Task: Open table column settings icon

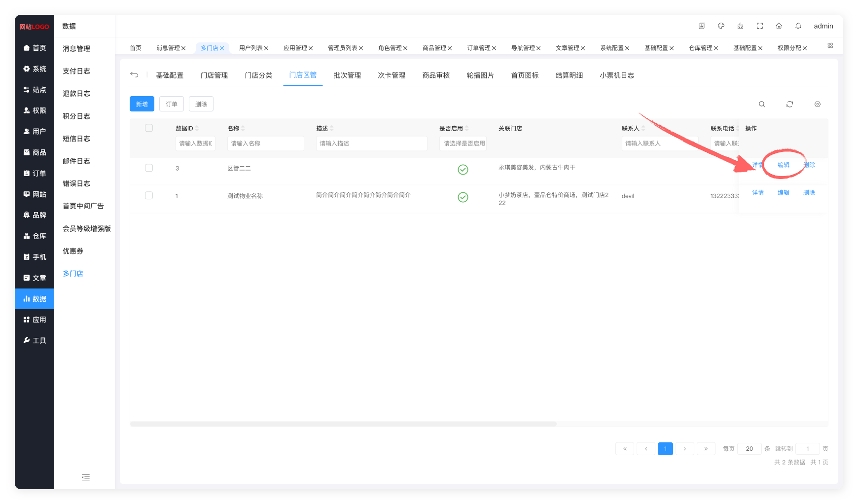Action: click(817, 104)
